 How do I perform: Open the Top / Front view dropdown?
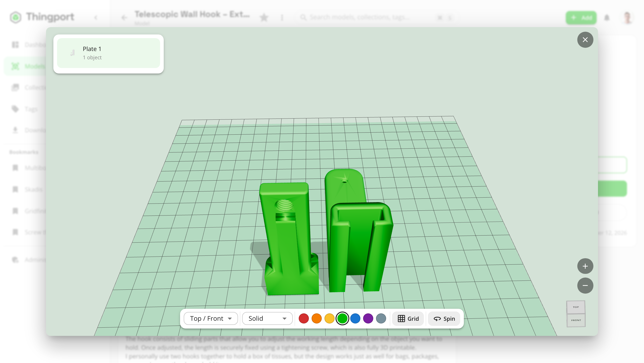(x=211, y=318)
